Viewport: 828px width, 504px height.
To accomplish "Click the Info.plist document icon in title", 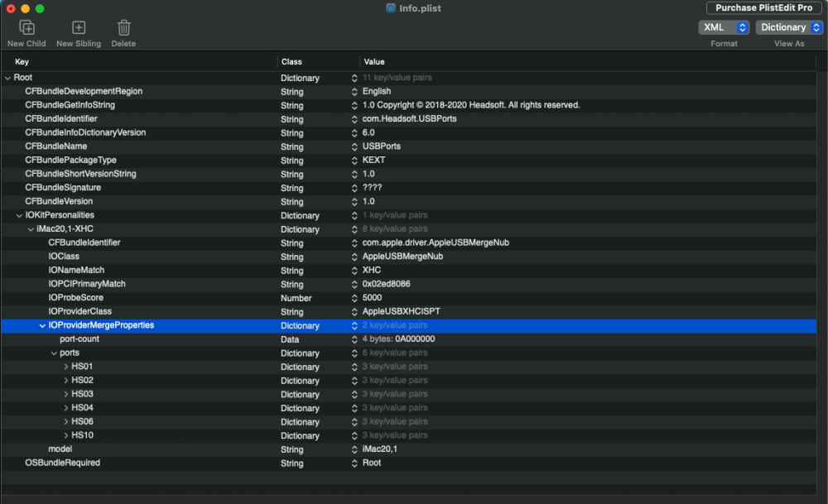I will click(x=391, y=8).
